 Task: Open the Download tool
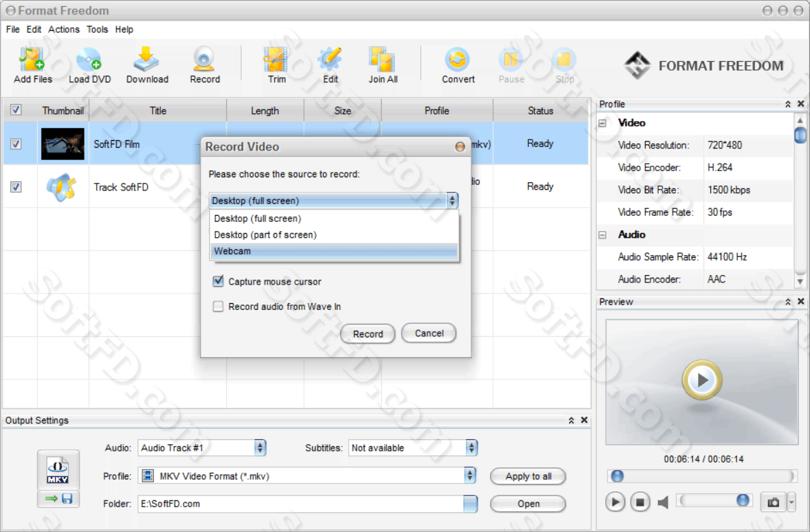coord(146,65)
